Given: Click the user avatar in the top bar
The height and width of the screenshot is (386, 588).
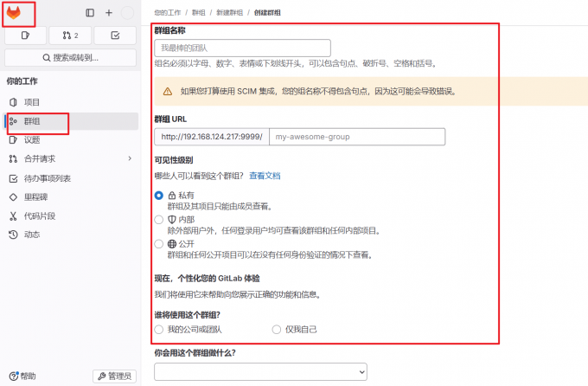Looking at the screenshot, I should 127,13.
